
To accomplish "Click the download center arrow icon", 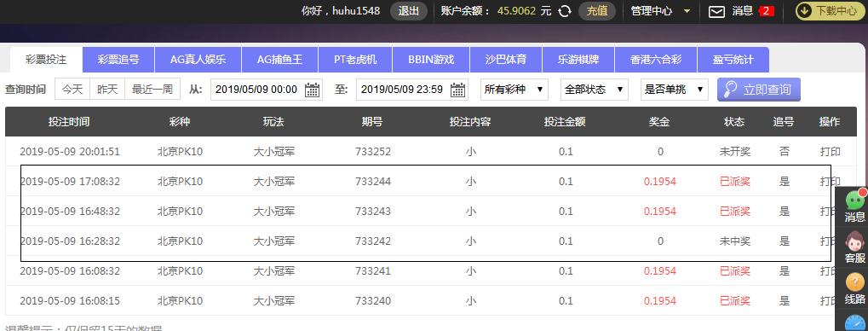I will [805, 11].
